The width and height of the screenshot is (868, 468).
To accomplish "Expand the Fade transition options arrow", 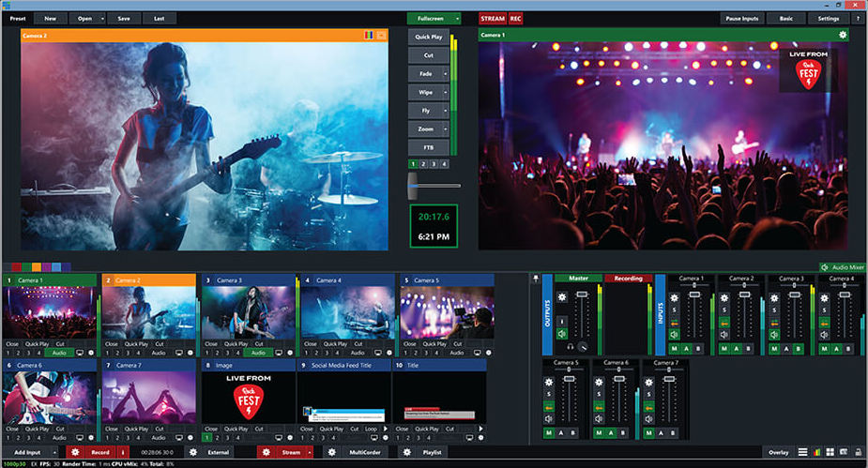I will (445, 73).
